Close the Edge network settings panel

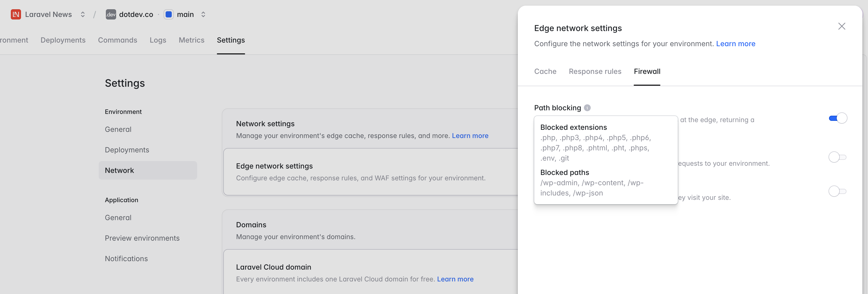click(841, 26)
